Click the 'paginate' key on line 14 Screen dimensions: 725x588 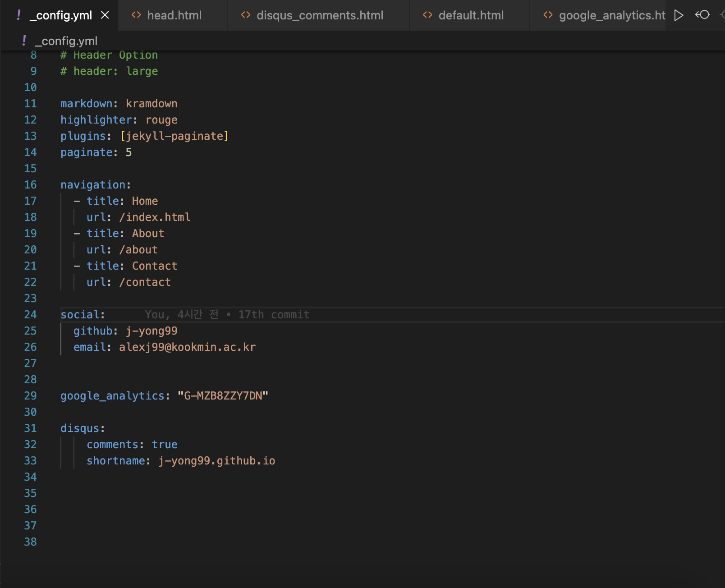(x=86, y=152)
